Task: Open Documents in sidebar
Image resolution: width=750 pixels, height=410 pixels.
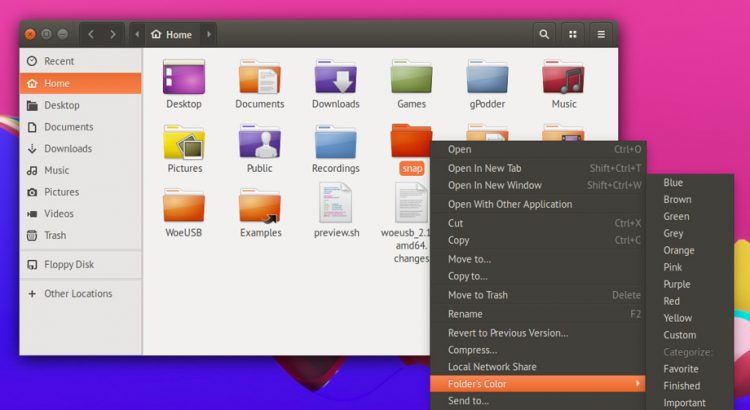Action: 80,127
